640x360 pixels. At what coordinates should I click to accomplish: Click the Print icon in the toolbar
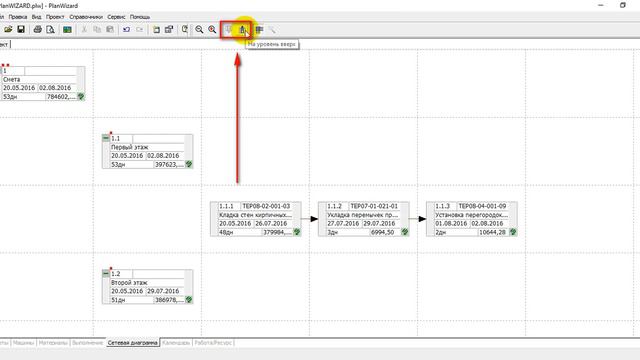point(38,29)
